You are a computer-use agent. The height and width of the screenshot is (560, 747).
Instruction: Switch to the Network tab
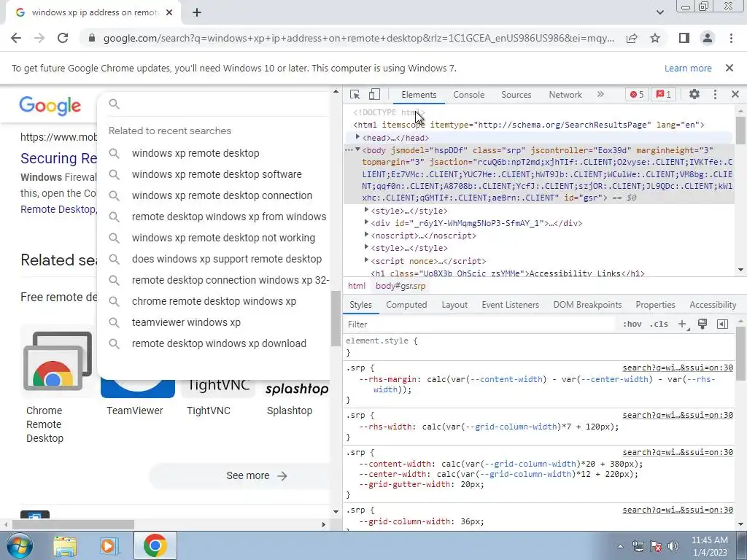click(565, 94)
